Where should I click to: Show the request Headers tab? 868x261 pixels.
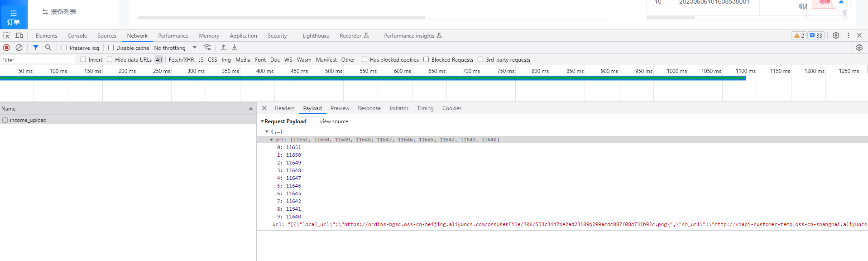284,108
